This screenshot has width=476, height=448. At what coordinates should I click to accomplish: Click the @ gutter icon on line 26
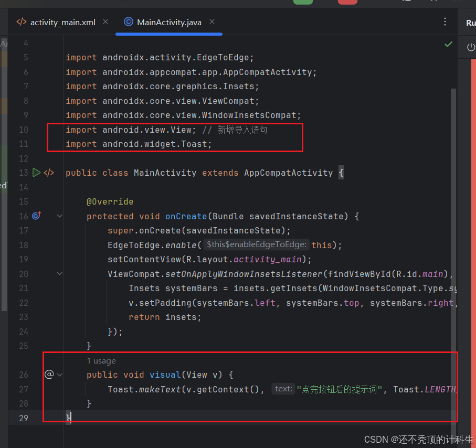(49, 374)
